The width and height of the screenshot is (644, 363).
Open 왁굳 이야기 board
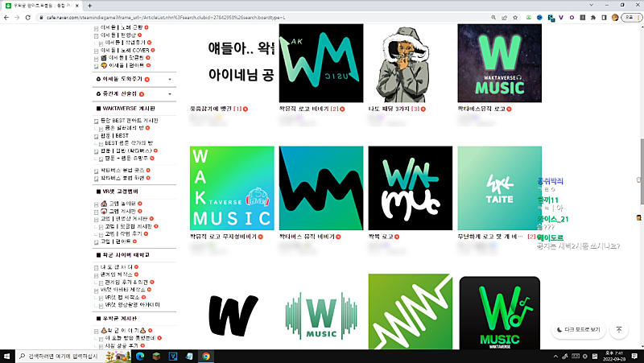pyautogui.click(x=123, y=331)
